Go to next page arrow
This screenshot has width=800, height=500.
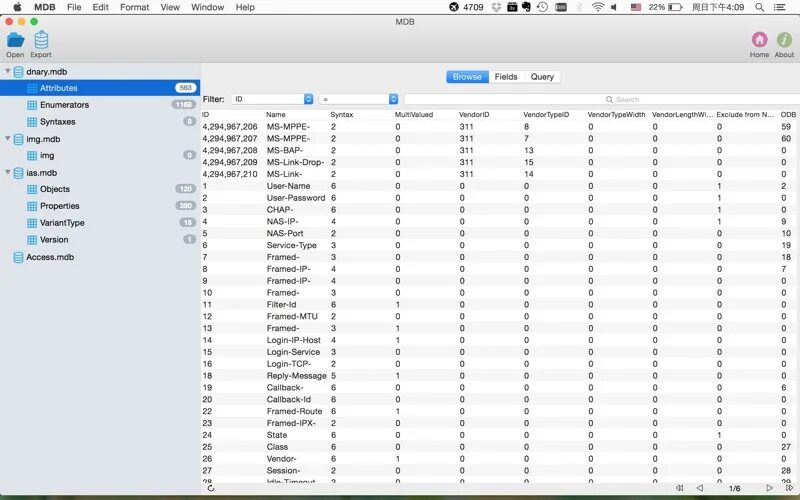tap(769, 488)
